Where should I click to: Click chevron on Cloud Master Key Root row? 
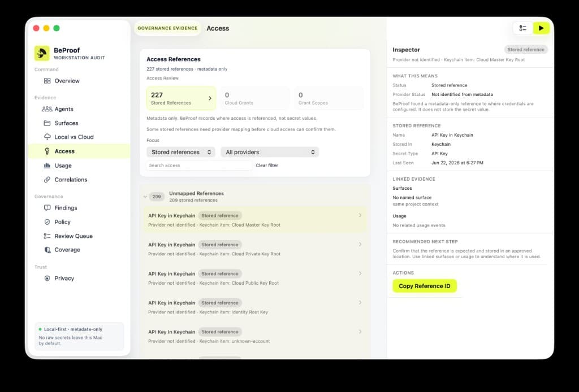pos(360,215)
